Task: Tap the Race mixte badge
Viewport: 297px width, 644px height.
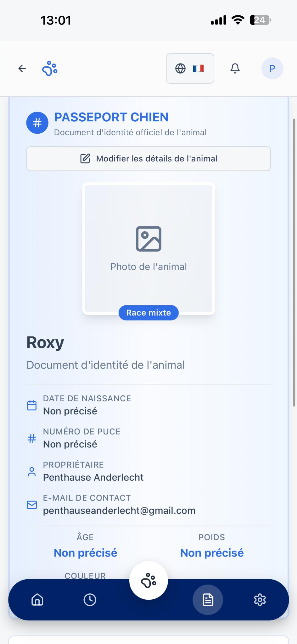Action: pyautogui.click(x=148, y=313)
